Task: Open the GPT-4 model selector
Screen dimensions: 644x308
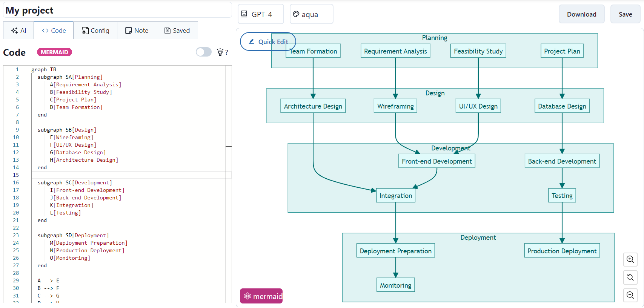Action: pos(261,14)
